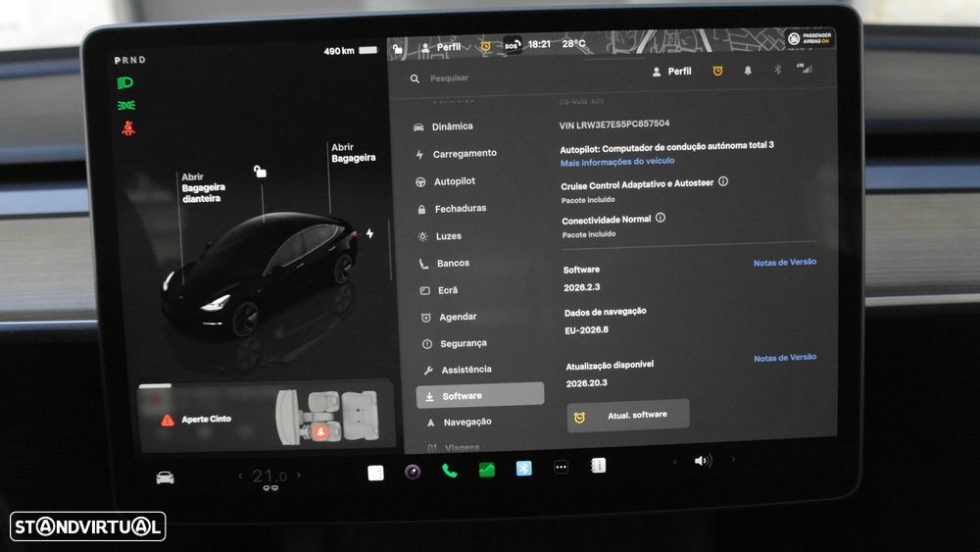Screen dimensions: 980x552
Task: Tap Abrir Bagageira dianteira frunk button
Action: (x=203, y=187)
